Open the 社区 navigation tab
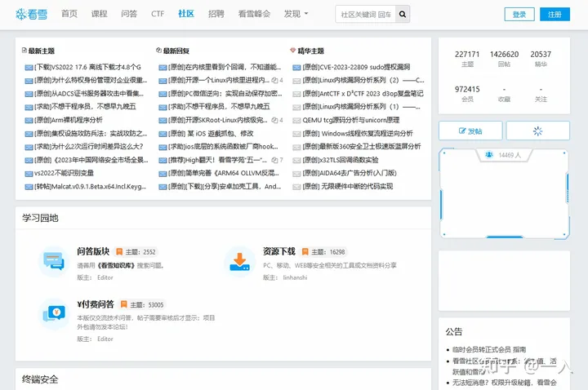 (186, 14)
